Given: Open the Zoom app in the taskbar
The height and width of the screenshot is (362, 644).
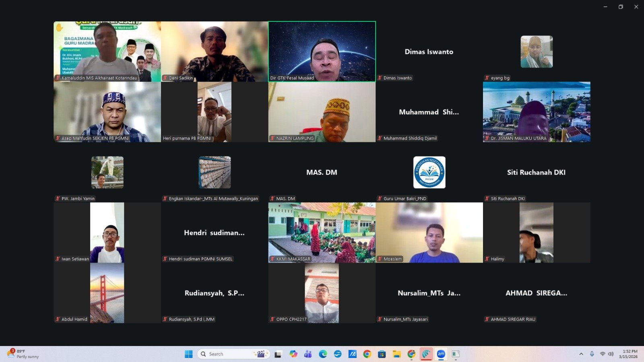Looking at the screenshot, I should (441, 354).
